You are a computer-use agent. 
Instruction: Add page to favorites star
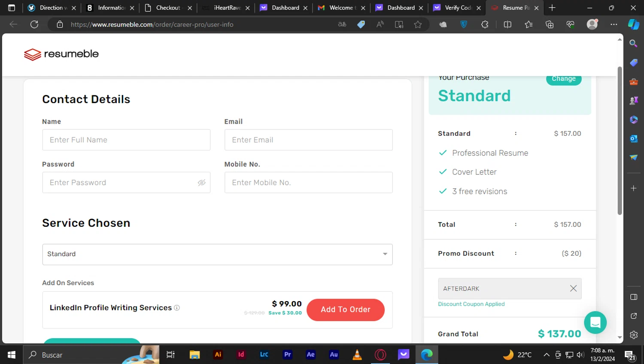(418, 24)
